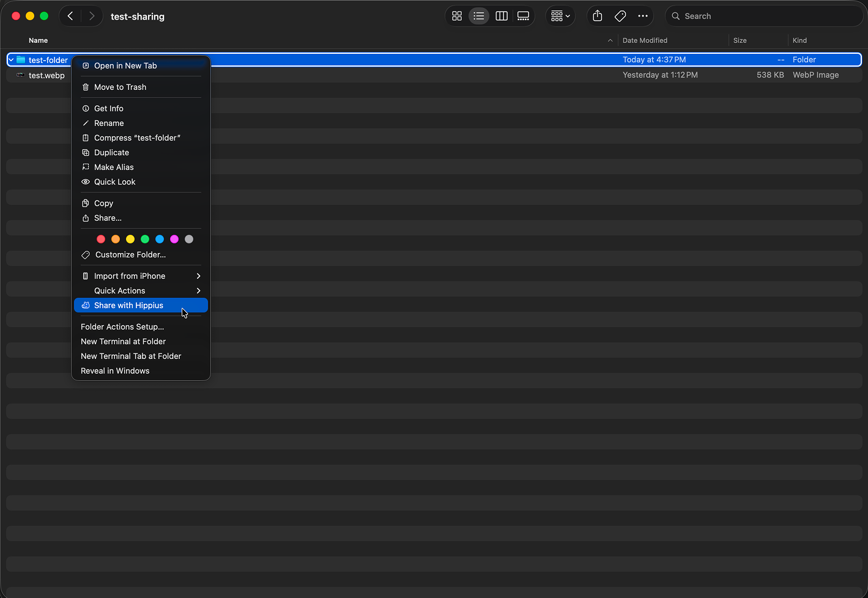Viewport: 868px width, 598px height.
Task: Choose Get Info from context menu
Action: click(141, 108)
